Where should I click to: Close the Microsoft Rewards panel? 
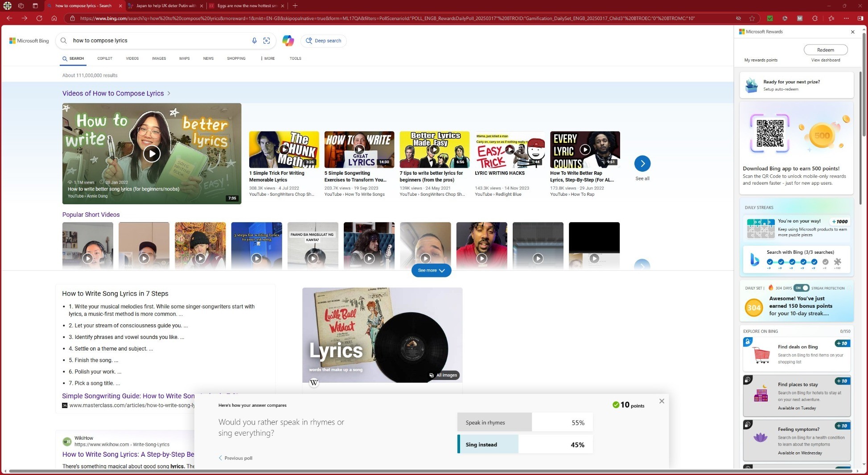[852, 32]
